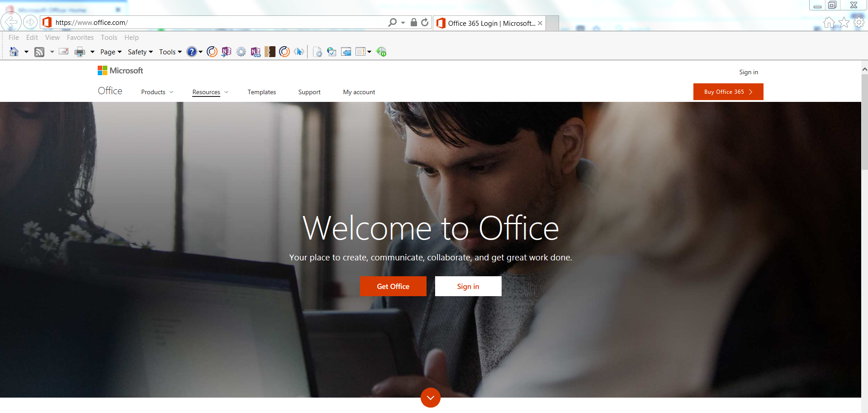Click the gear settings icon at top right
The width and height of the screenshot is (868, 413).
point(859,23)
